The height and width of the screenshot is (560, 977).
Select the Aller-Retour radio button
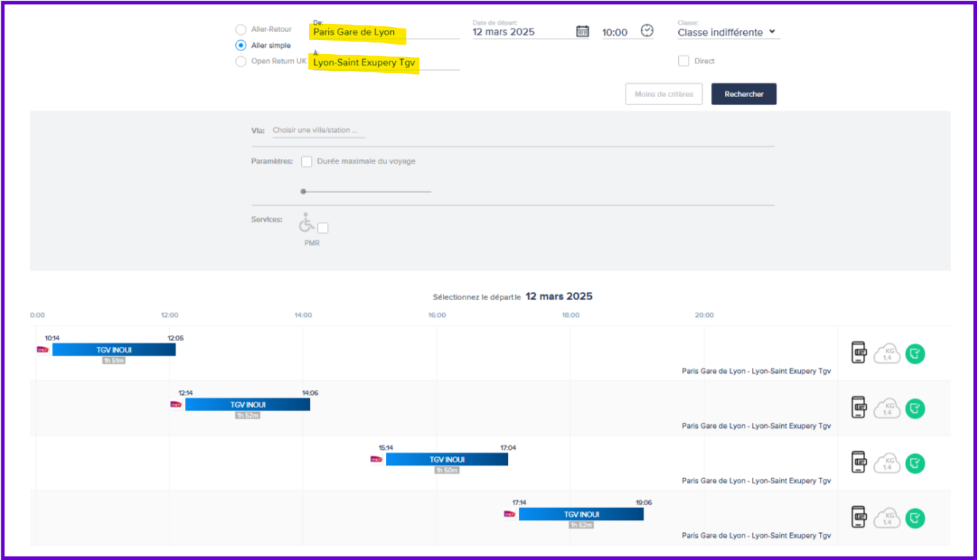click(x=240, y=30)
